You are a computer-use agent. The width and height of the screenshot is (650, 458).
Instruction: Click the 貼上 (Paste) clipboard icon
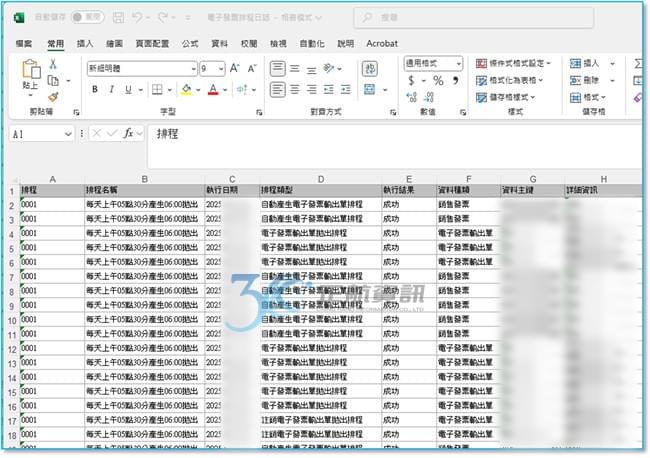(x=31, y=69)
